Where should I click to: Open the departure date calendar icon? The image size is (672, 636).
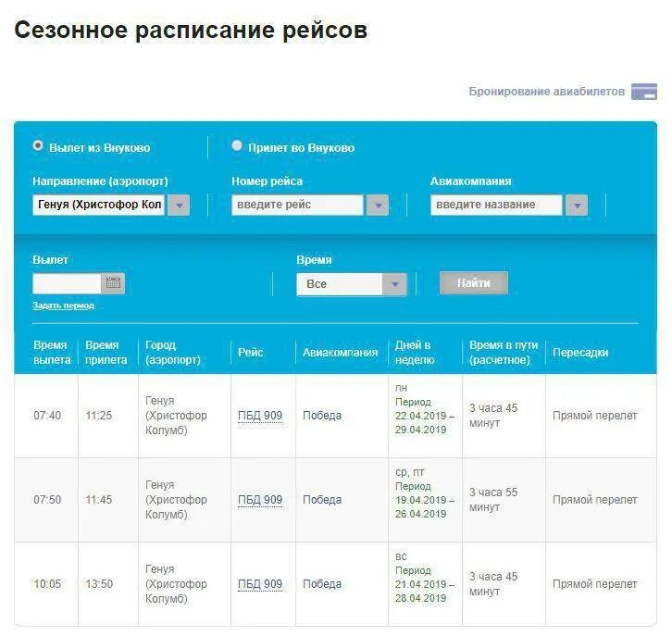tap(113, 283)
